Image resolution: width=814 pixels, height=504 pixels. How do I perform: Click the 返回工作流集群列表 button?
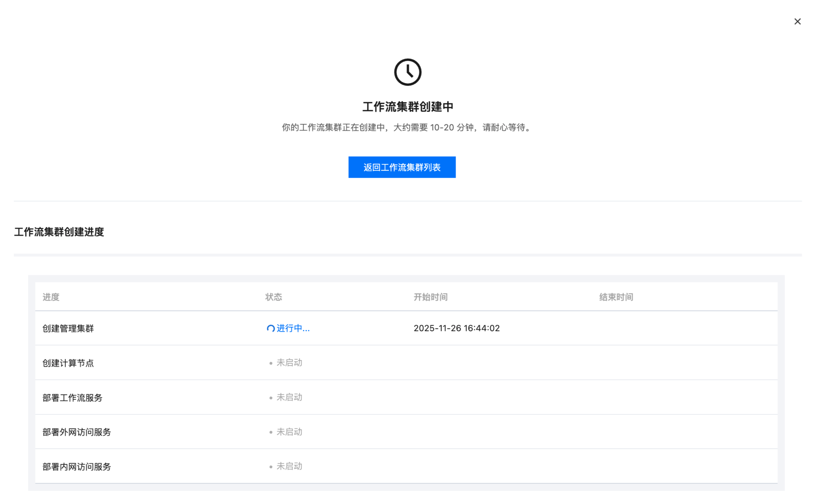click(x=402, y=167)
